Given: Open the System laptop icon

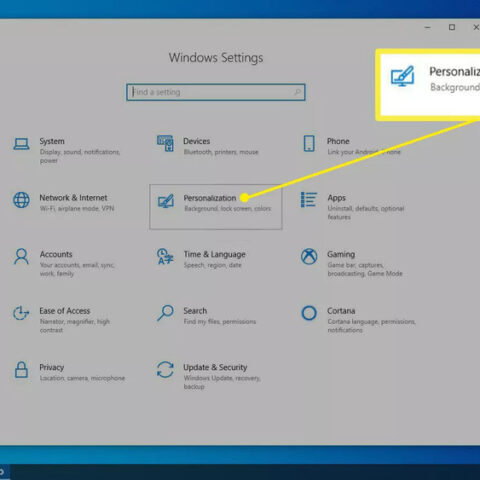Looking at the screenshot, I should pyautogui.click(x=21, y=144).
